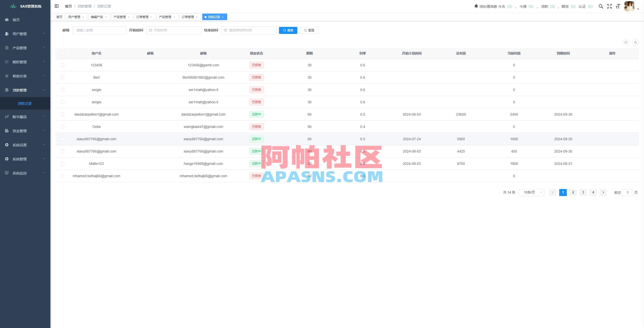Click the notification bell icon
Screen dimensions: 644x328
(476, 6)
